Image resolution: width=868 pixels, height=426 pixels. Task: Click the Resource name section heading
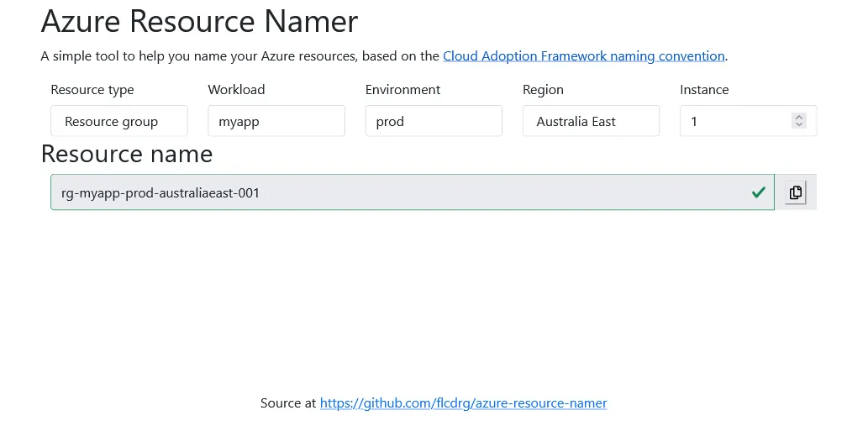coord(127,154)
